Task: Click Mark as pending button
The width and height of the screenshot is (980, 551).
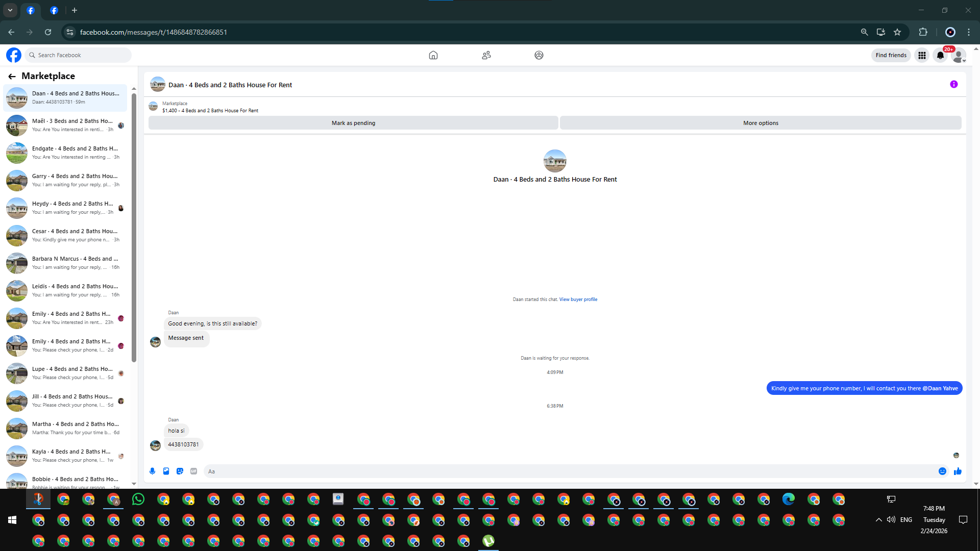Action: click(x=353, y=123)
